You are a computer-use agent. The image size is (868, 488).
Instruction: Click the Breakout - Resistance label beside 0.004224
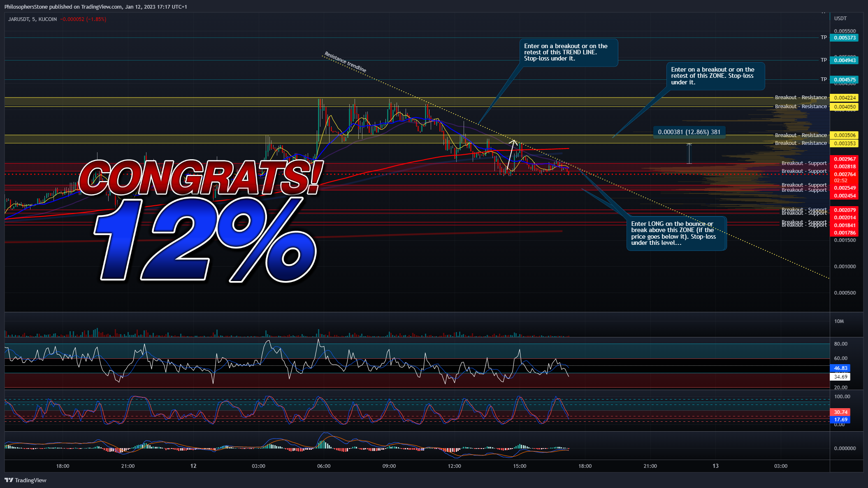click(801, 98)
